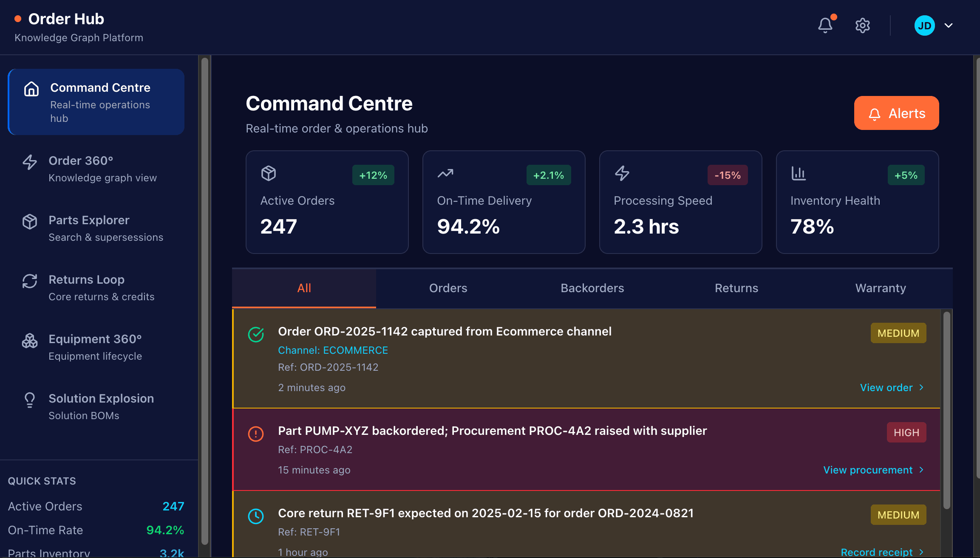Click the sidebar scrollbar

click(205, 301)
